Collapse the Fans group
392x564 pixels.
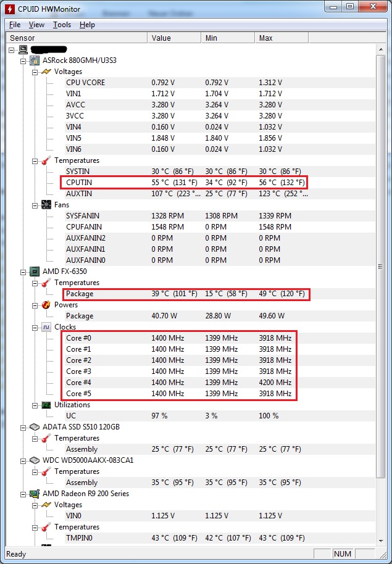click(35, 205)
